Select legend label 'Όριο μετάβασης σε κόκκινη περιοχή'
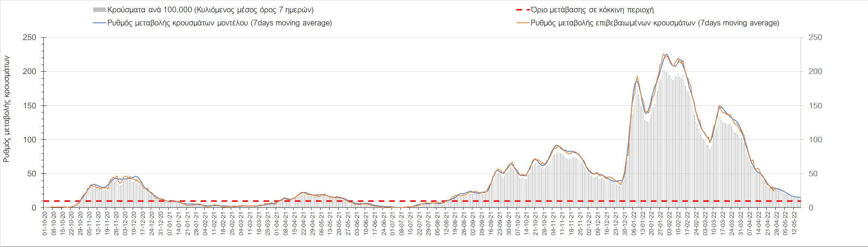The height and width of the screenshot is (247, 868). coord(592,10)
